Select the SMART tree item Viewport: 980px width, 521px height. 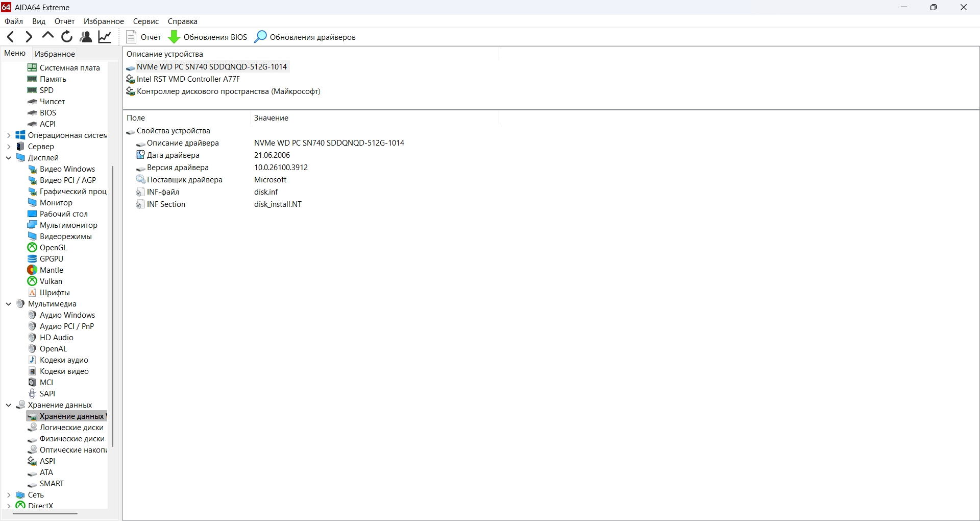click(46, 484)
